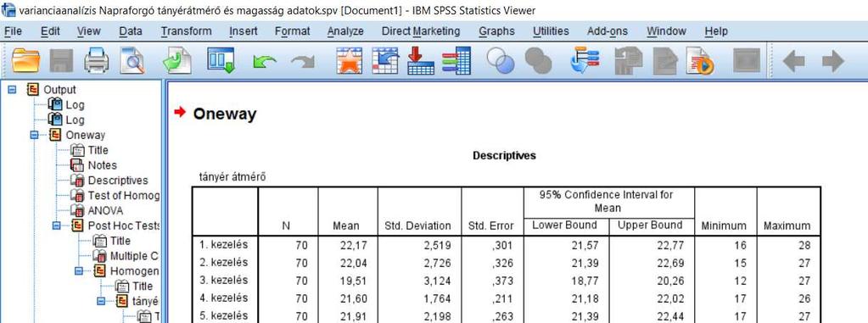Click the Std. Error column header
Viewport: 868px width, 323px height.
tap(490, 226)
